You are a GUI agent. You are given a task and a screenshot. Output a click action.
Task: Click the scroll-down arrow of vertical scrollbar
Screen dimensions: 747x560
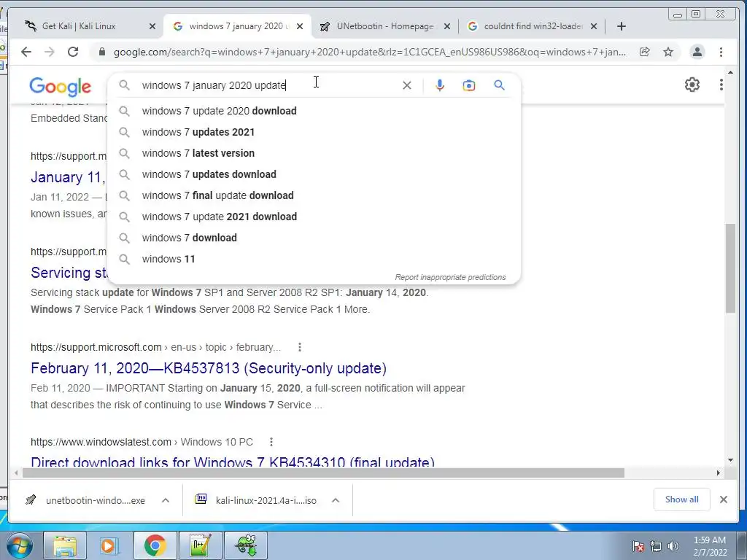click(731, 460)
